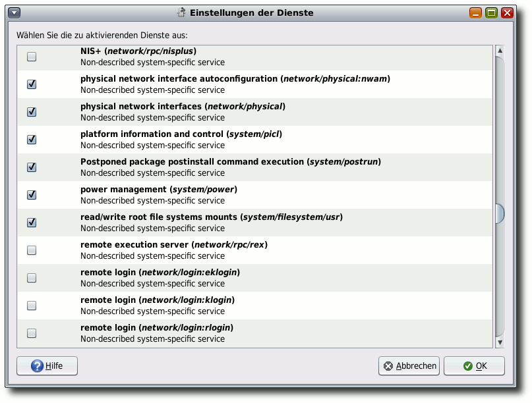Viewport: 532px width, 403px height.
Task: Select the read/write root file systems mounts row
Action: pyautogui.click(x=255, y=223)
